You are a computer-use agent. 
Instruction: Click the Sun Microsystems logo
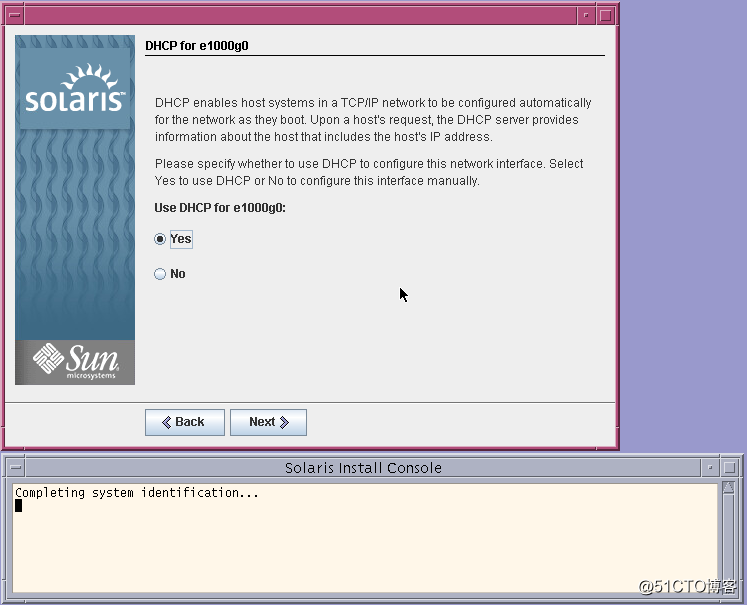[x=75, y=362]
